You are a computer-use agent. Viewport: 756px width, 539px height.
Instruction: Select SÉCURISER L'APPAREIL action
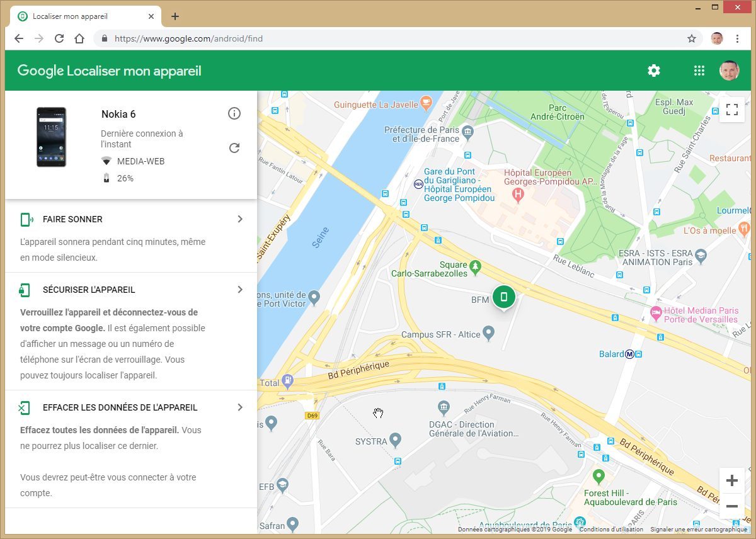click(89, 290)
